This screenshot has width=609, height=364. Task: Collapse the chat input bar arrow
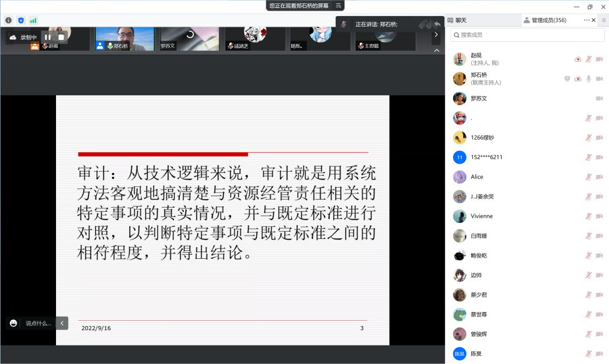coord(62,323)
